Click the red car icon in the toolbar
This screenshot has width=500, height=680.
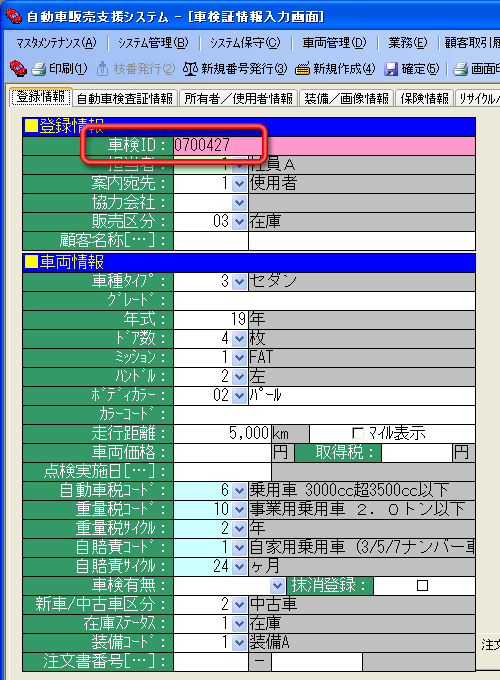(18, 69)
